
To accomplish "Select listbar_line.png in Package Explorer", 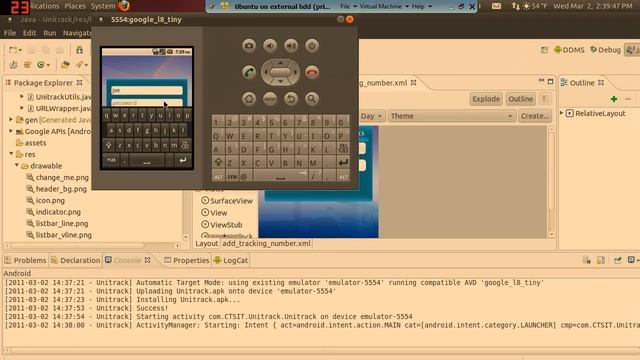I will pyautogui.click(x=58, y=223).
